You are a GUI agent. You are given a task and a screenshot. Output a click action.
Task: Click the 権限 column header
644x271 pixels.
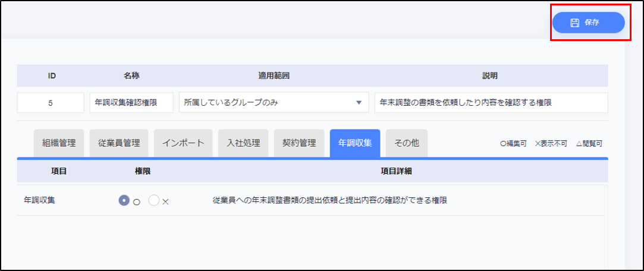[143, 171]
